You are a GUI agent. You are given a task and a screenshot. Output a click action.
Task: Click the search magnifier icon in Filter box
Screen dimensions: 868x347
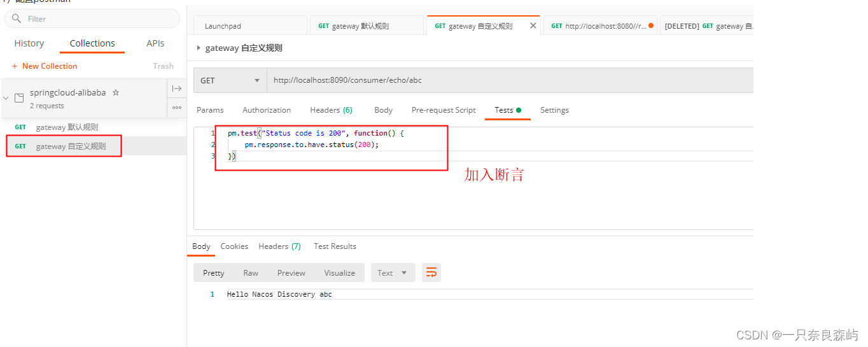(16, 18)
